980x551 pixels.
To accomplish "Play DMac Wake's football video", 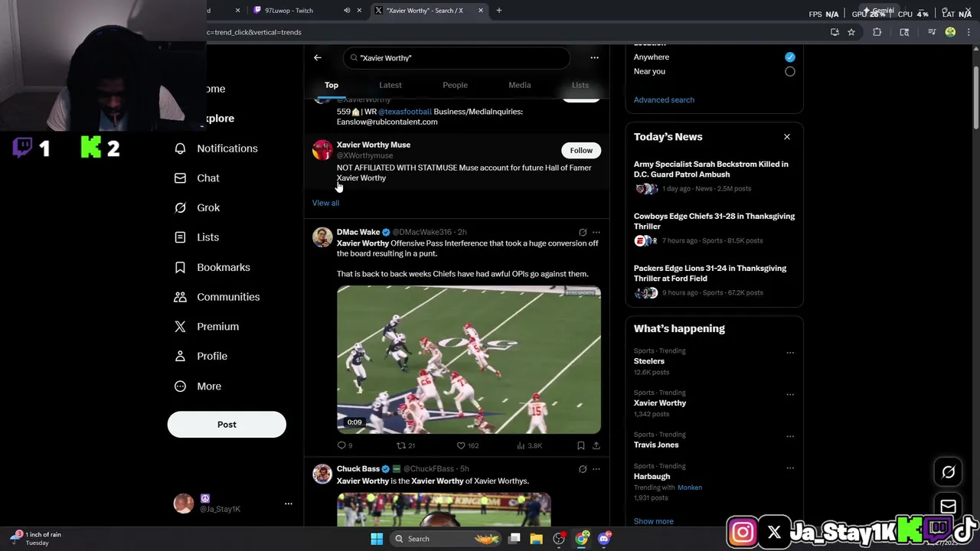I will [469, 360].
